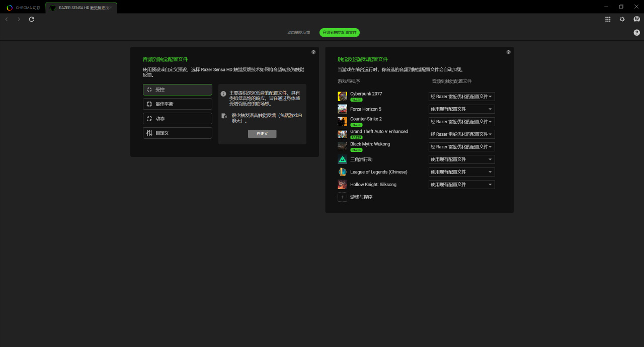Switch to the CHROMA 幻彩 tab
Image resolution: width=644 pixels, height=347 pixels.
pyautogui.click(x=24, y=8)
